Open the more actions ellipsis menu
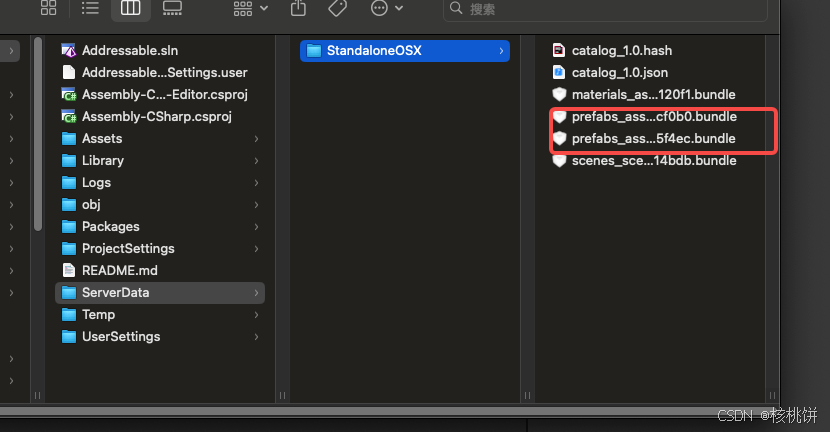The height and width of the screenshot is (432, 830). 387,8
